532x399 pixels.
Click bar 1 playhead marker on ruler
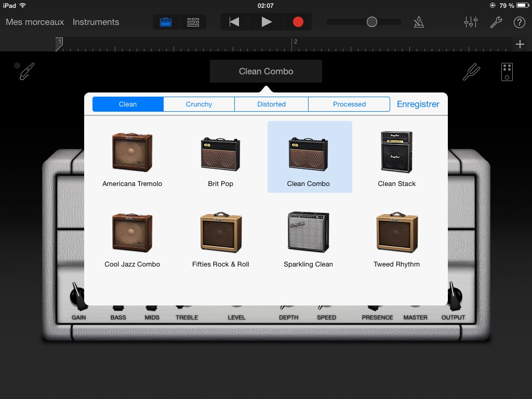coord(59,44)
